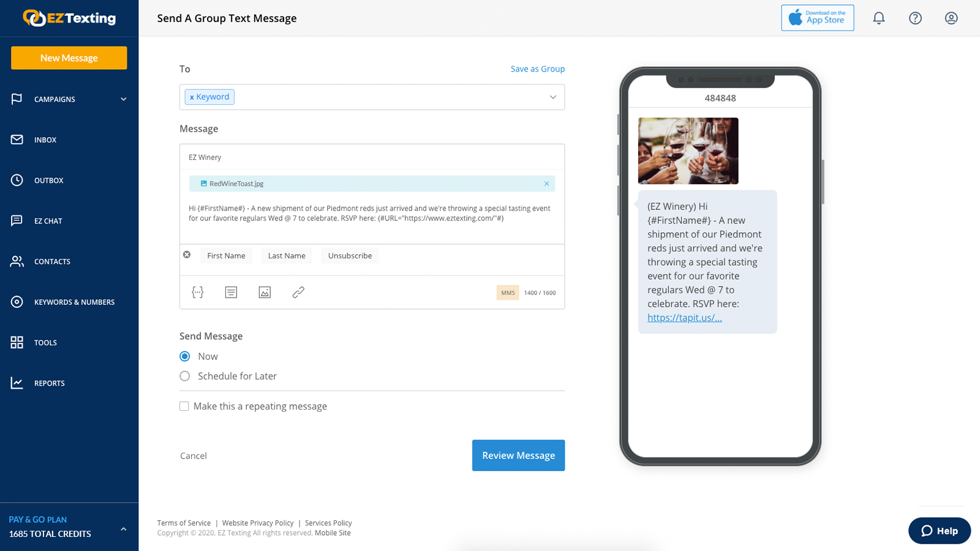
Task: Click the Review Message button
Action: pos(518,455)
